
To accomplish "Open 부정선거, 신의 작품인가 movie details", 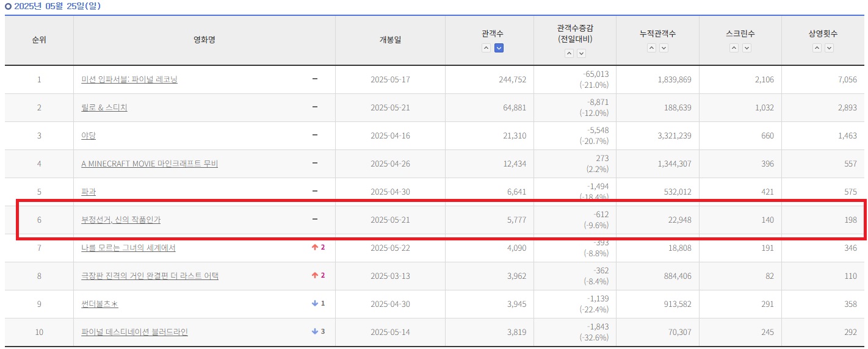I will click(x=120, y=220).
